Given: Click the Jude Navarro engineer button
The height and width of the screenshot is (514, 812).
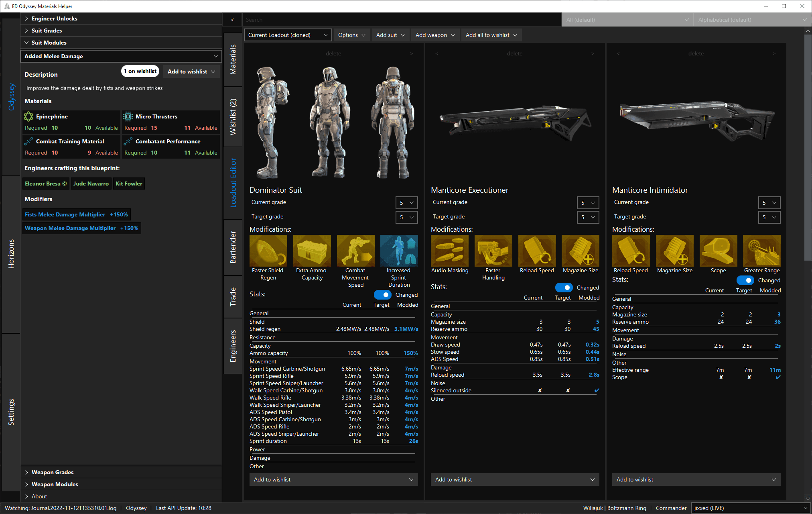Looking at the screenshot, I should [91, 184].
